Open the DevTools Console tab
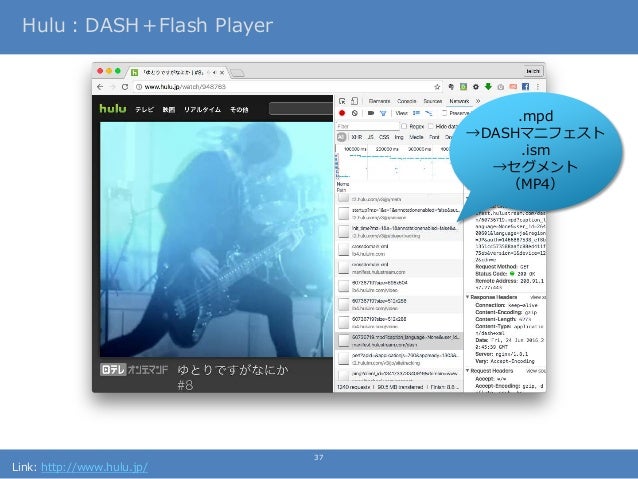Image resolution: width=638 pixels, height=479 pixels. point(406,101)
